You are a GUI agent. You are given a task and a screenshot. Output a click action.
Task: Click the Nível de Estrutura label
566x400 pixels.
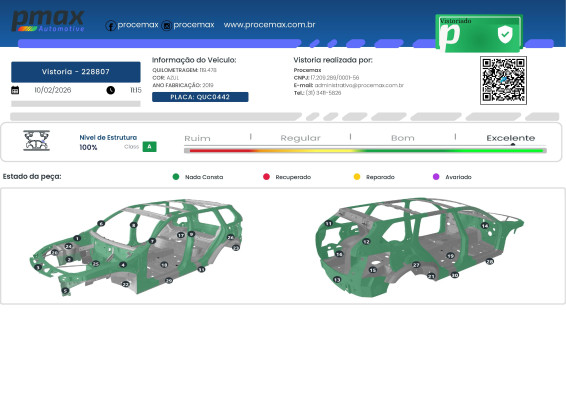pos(108,138)
